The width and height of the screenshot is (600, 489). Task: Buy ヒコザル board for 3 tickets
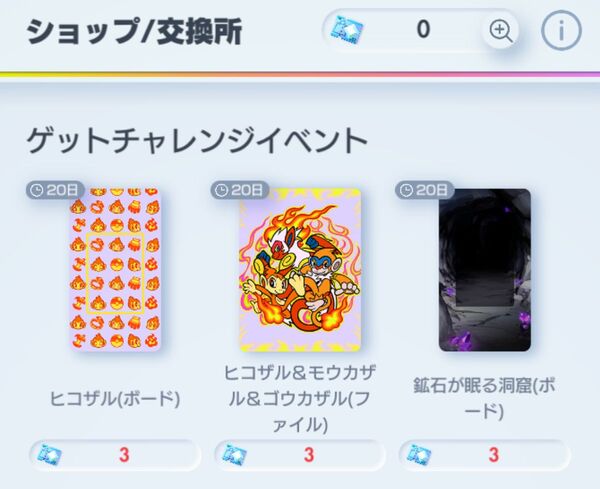click(x=115, y=455)
